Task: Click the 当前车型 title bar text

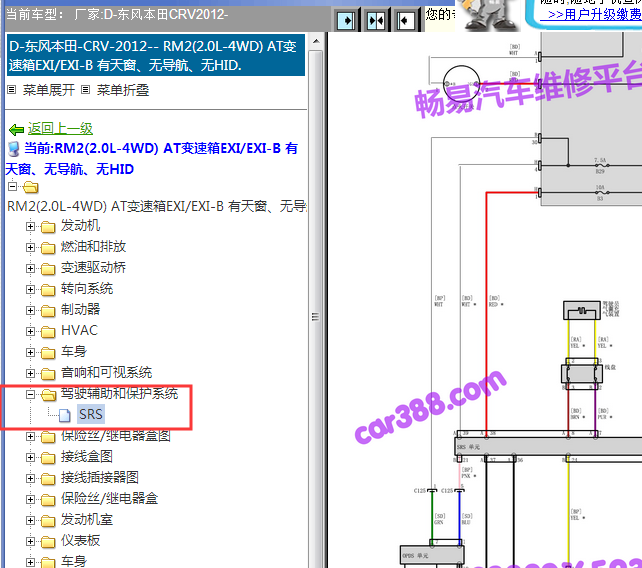Action: tap(117, 15)
